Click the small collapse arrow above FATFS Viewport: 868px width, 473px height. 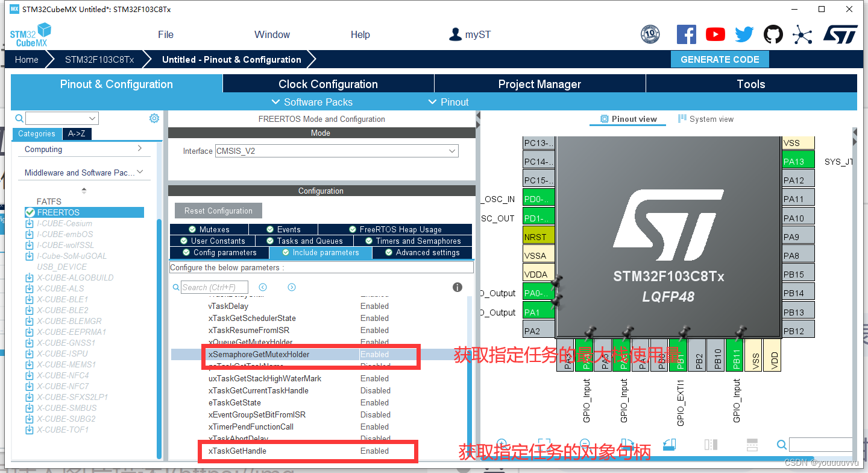[84, 190]
